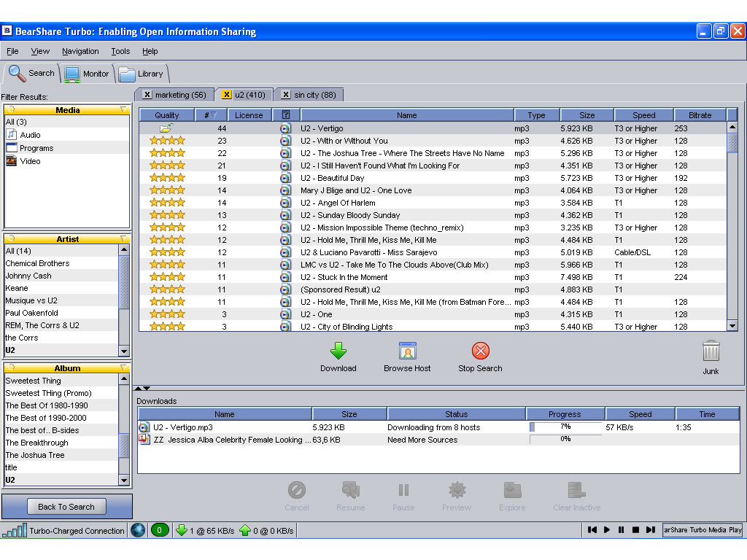Close the sin city (88) search tab

(285, 95)
